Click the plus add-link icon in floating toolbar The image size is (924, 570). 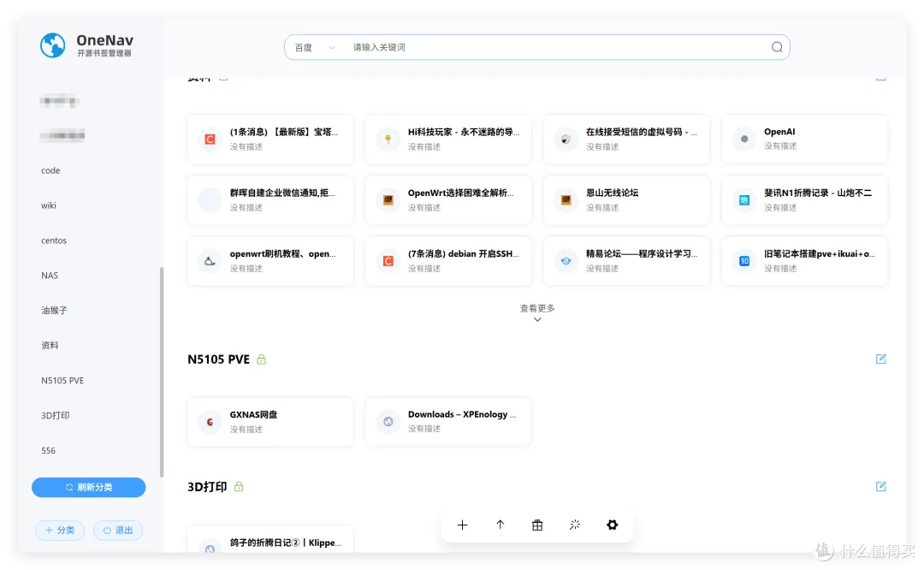pos(462,525)
